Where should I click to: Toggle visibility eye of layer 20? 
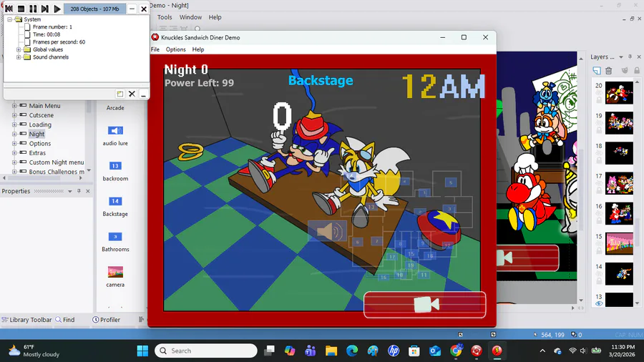point(599,93)
